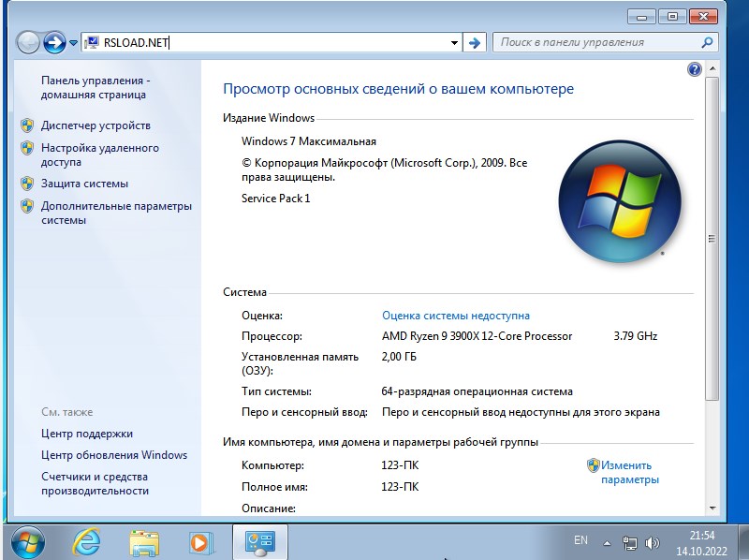Open Центр поддержки link
Screen dimensions: 749x560
(87, 434)
